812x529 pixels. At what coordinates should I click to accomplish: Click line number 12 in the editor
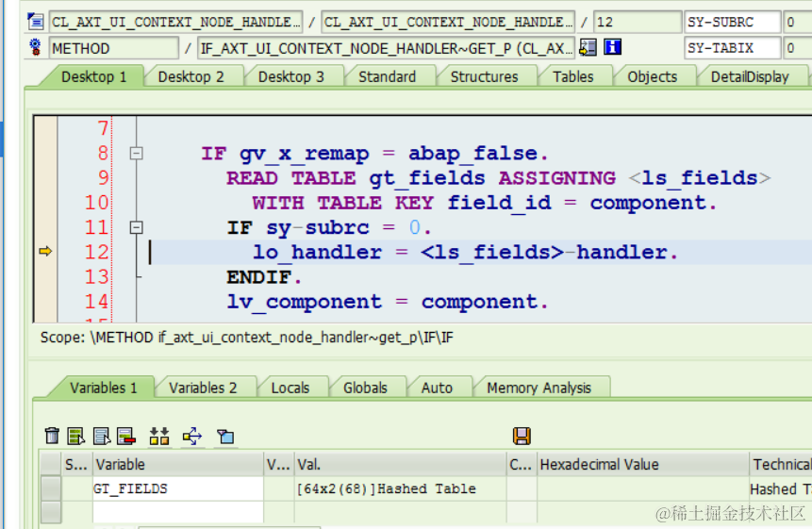click(x=97, y=252)
